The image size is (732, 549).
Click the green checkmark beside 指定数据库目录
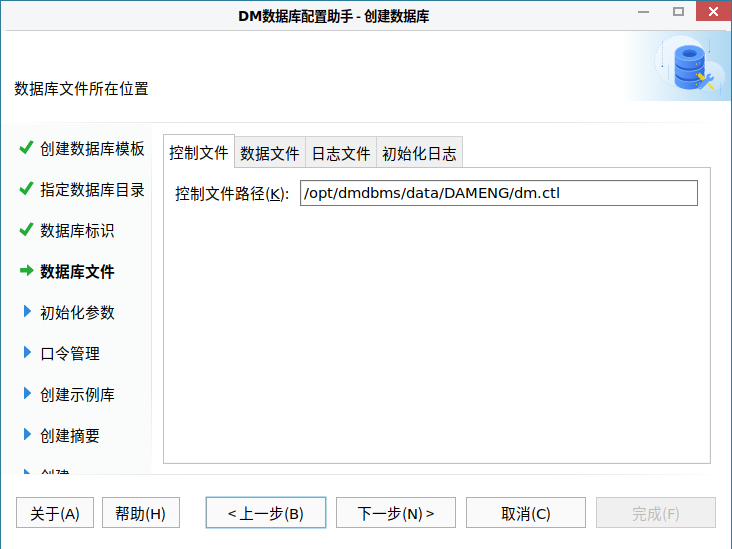point(26,189)
